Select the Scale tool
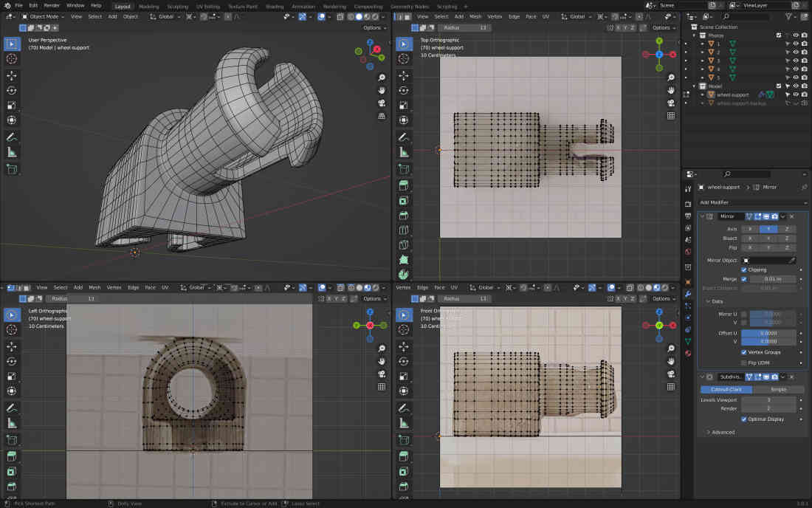 pyautogui.click(x=11, y=103)
